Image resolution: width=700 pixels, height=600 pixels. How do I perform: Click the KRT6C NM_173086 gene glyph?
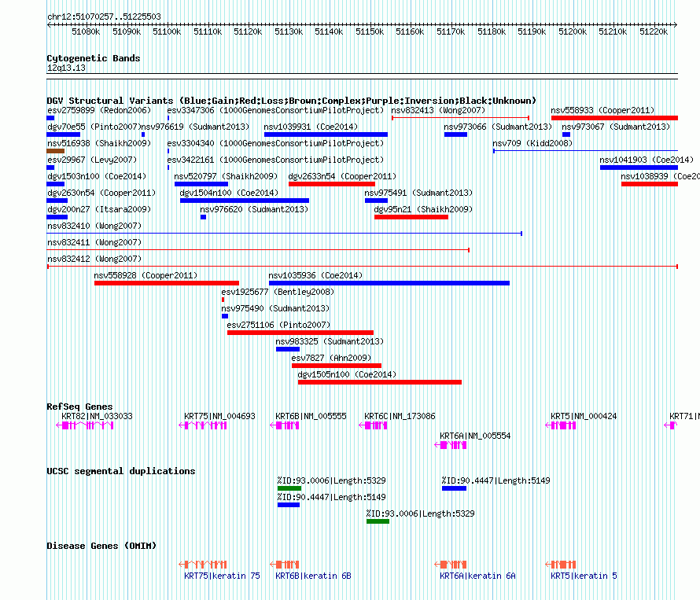tap(374, 425)
